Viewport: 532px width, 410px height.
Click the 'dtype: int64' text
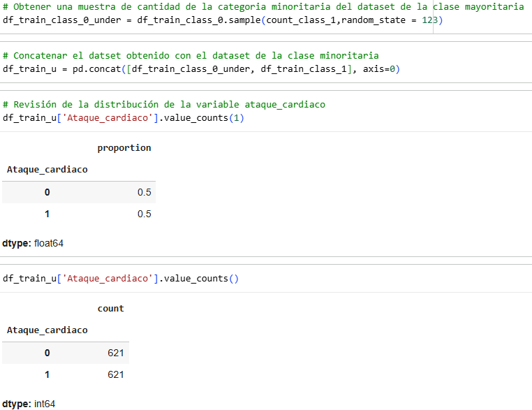click(x=29, y=404)
